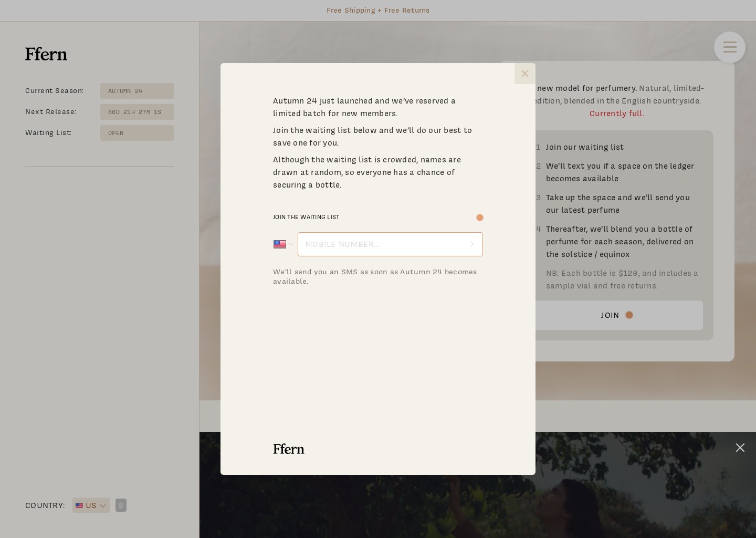Expand the US country dropdown
Screen dimensions: 756x538
[x=91, y=505]
